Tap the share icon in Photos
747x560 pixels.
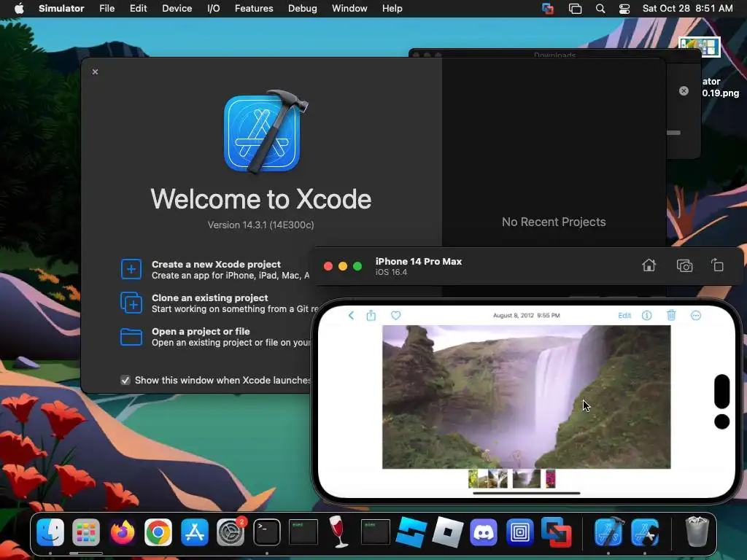click(371, 315)
